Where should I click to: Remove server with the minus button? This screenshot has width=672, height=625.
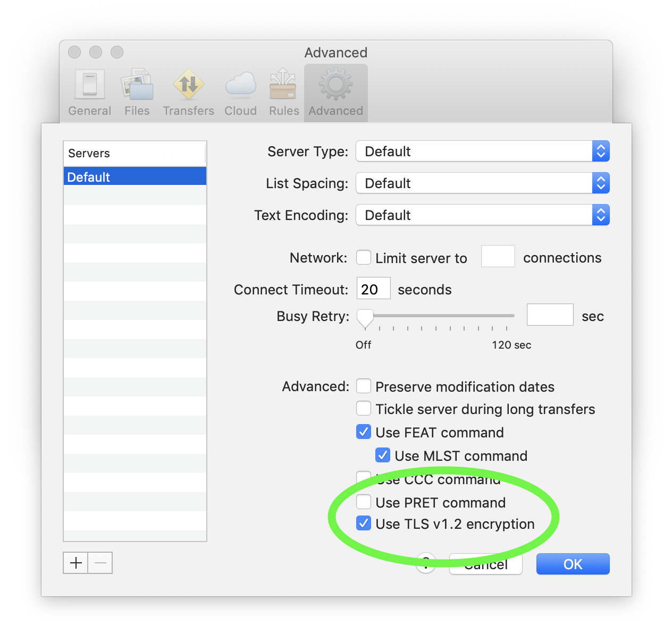pos(100,563)
